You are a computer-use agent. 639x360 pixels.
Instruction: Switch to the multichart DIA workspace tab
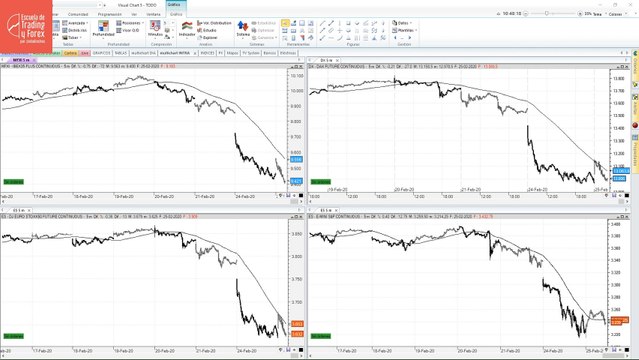pyautogui.click(x=143, y=53)
